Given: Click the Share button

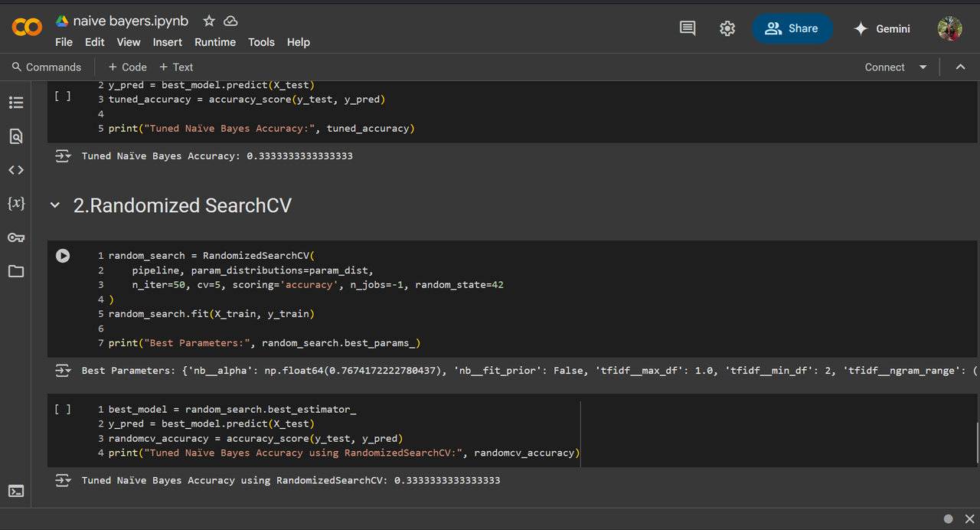Looking at the screenshot, I should point(792,28).
